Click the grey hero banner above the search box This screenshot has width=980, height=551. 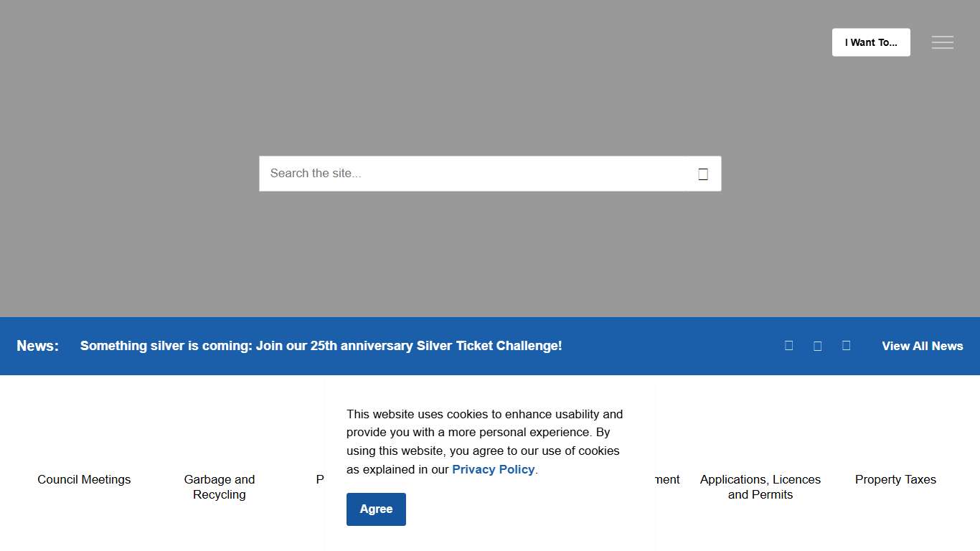(x=490, y=93)
